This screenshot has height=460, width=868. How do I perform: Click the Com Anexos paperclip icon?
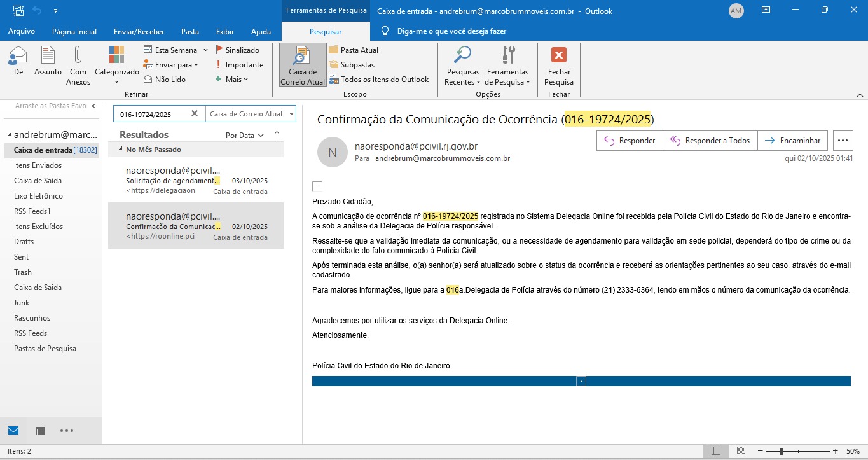coord(78,56)
